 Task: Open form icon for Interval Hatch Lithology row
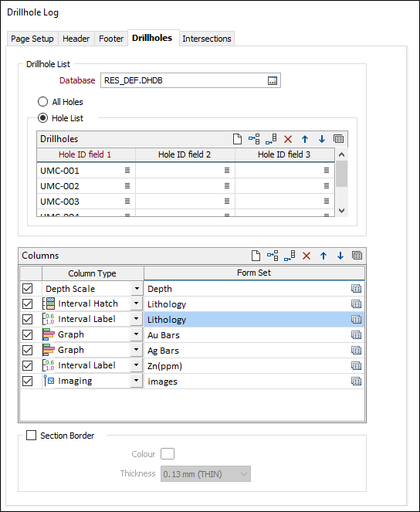click(357, 304)
